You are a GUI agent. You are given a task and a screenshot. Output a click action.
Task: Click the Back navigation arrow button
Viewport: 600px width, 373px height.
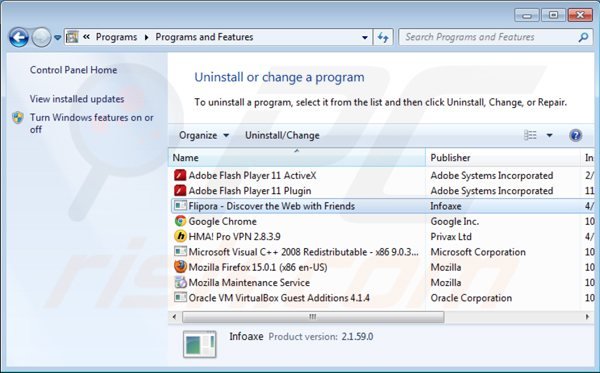(x=19, y=37)
